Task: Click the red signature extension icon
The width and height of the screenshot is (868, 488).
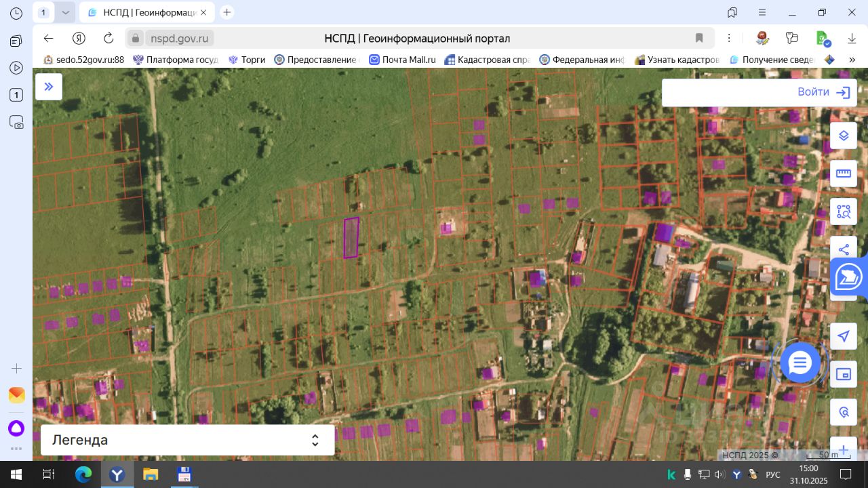Action: (762, 38)
